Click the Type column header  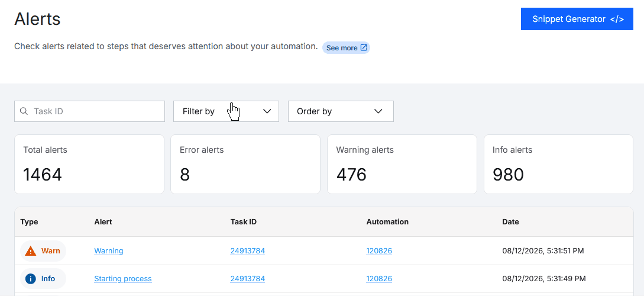coord(29,221)
